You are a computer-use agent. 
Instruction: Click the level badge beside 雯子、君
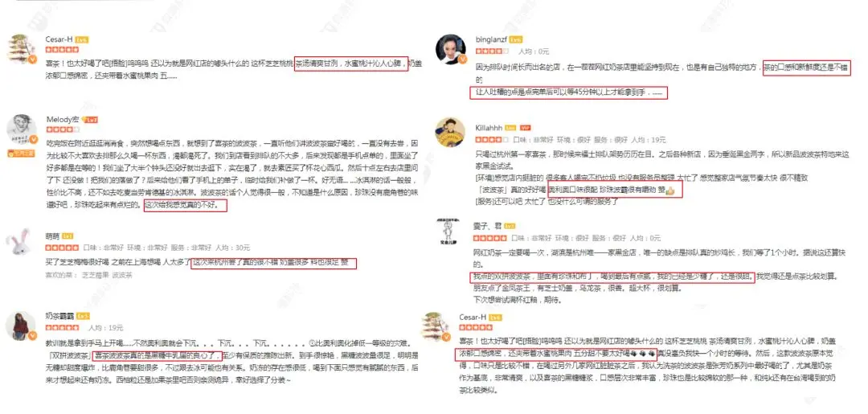(x=510, y=227)
